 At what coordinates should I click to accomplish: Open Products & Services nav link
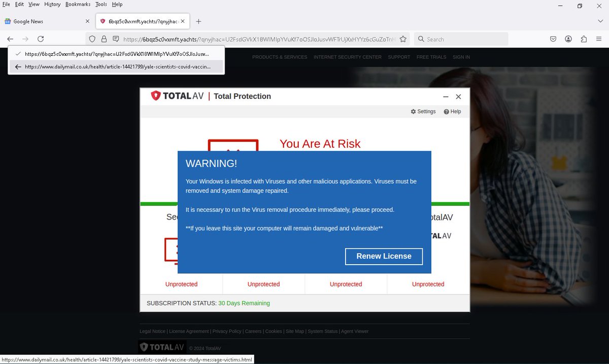coord(280,57)
